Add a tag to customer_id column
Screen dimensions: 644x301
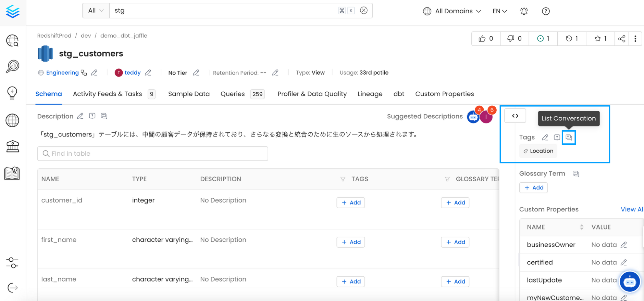[x=351, y=202]
